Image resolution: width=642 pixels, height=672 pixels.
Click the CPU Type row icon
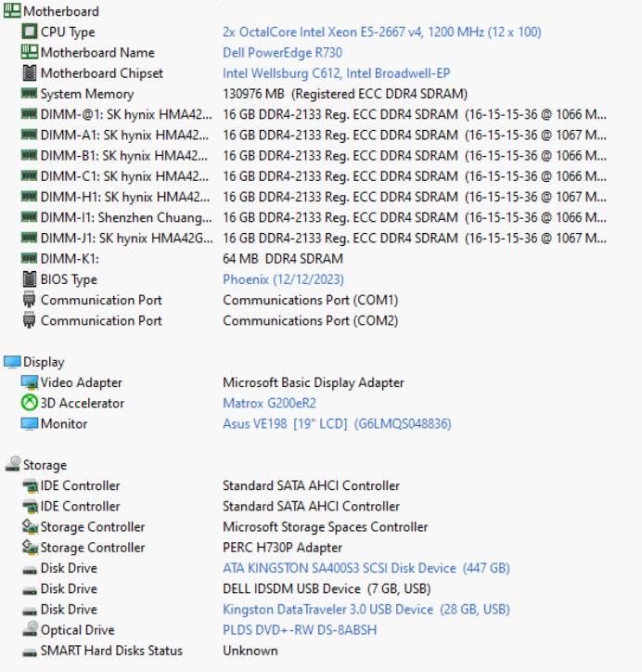29,32
